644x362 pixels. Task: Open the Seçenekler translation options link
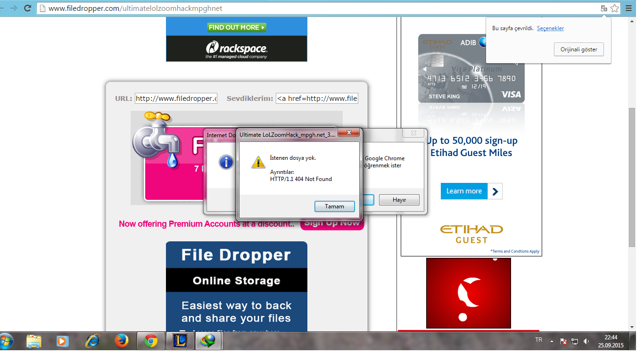(550, 28)
